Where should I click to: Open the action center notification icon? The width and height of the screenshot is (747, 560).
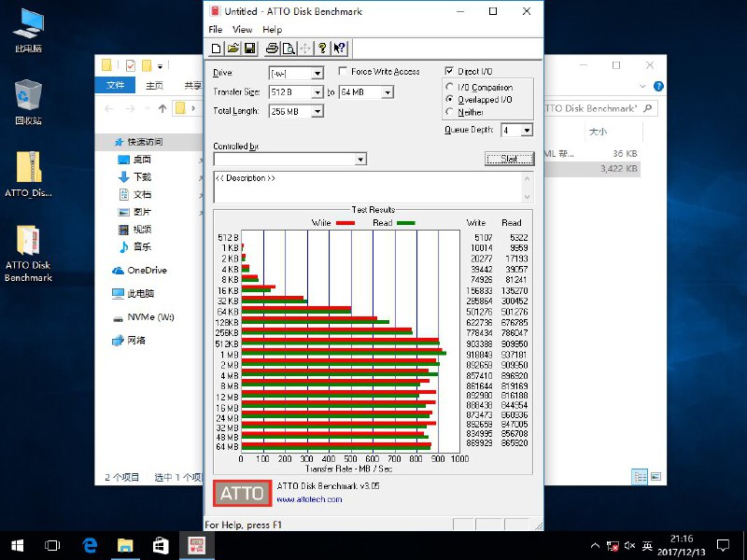tap(724, 545)
